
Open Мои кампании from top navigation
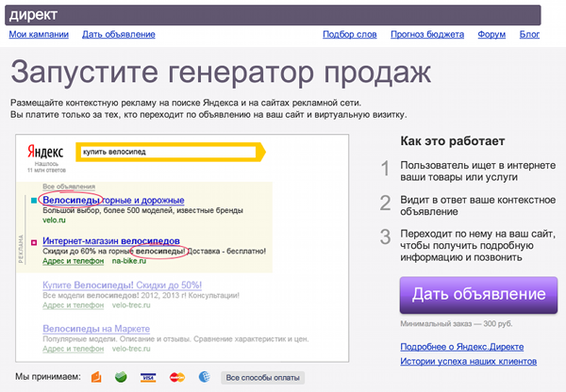[39, 34]
